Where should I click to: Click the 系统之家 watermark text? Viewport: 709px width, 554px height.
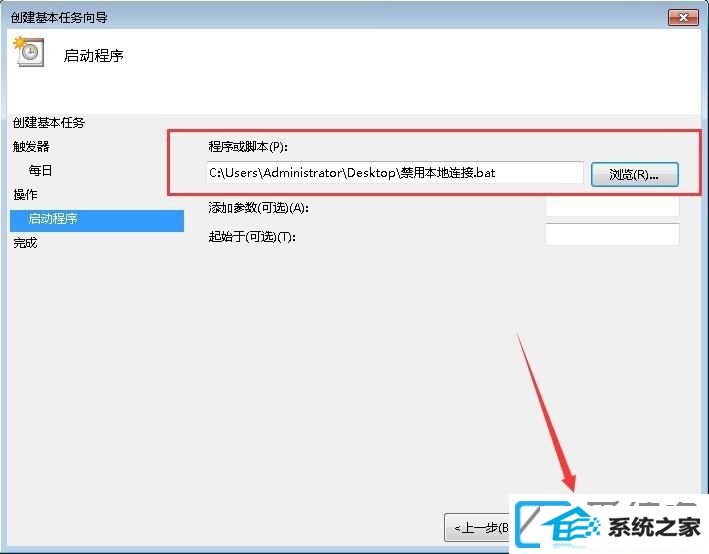coord(654,527)
